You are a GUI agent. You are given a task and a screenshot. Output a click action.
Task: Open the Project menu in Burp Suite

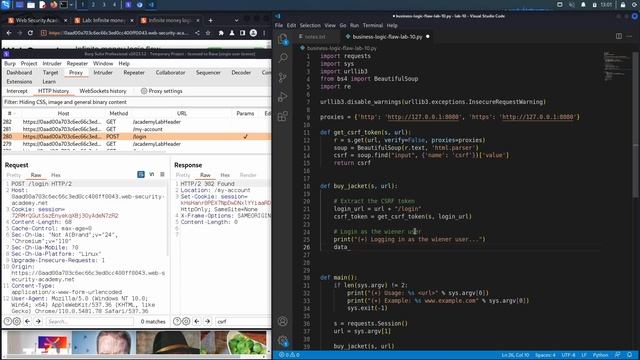pos(29,64)
